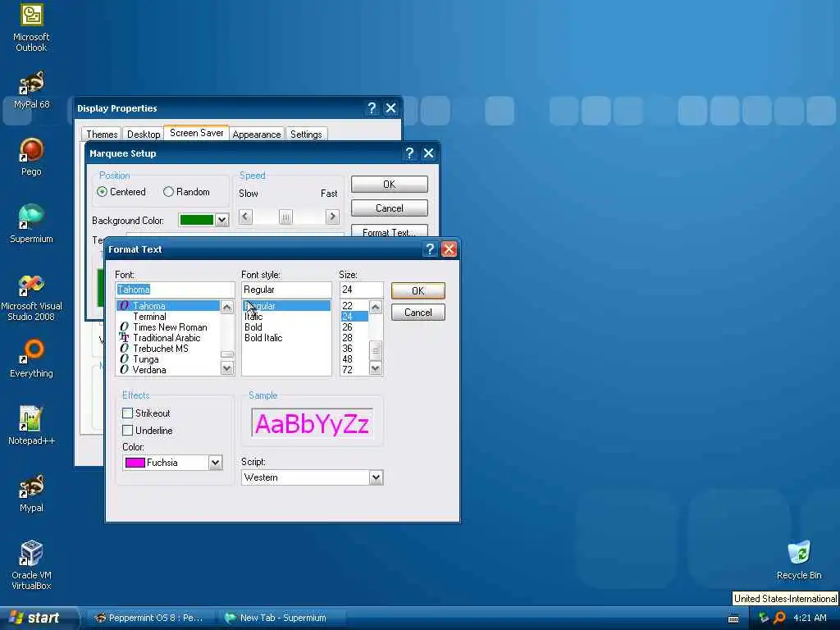Open the Desktop tab
This screenshot has width=840, height=630.
coord(143,134)
